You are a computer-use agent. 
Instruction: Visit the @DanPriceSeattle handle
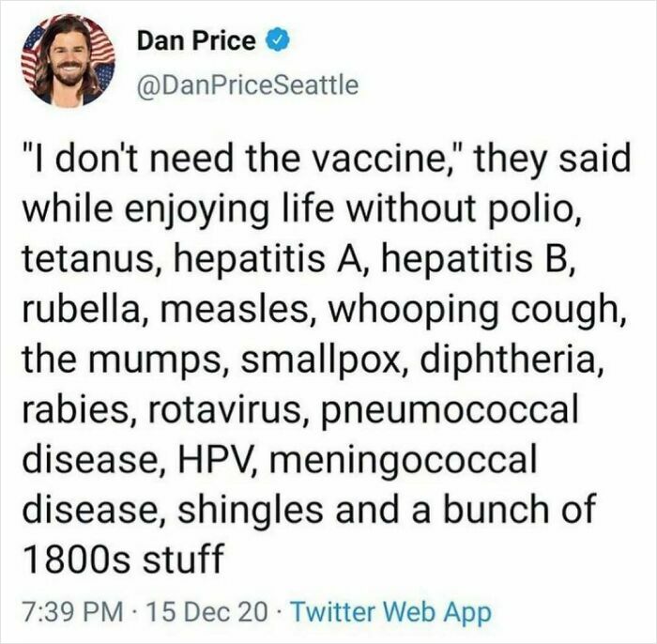point(248,85)
